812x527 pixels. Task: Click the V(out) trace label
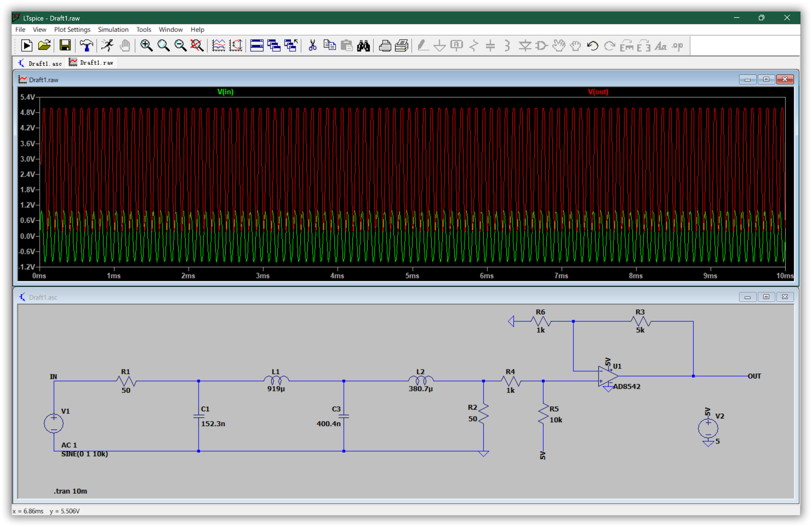(x=598, y=91)
